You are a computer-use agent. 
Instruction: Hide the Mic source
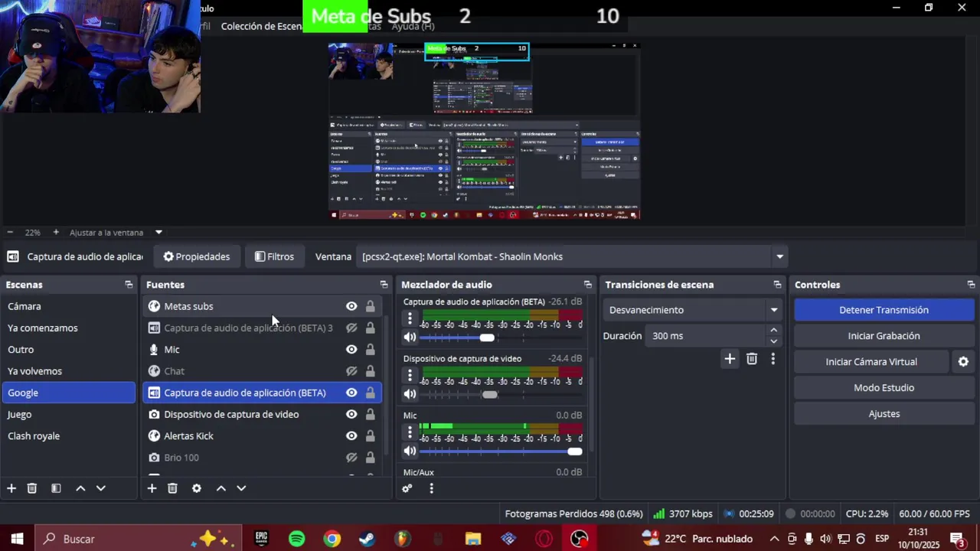(351, 349)
